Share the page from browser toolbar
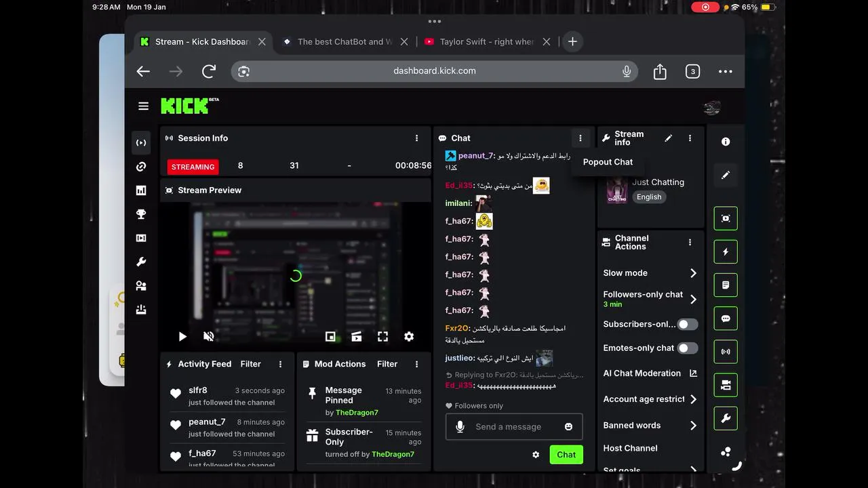The height and width of the screenshot is (488, 868). 660,71
